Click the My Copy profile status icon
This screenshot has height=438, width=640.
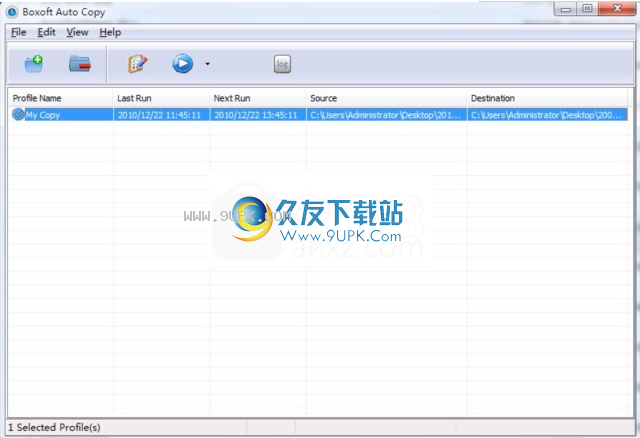18,114
